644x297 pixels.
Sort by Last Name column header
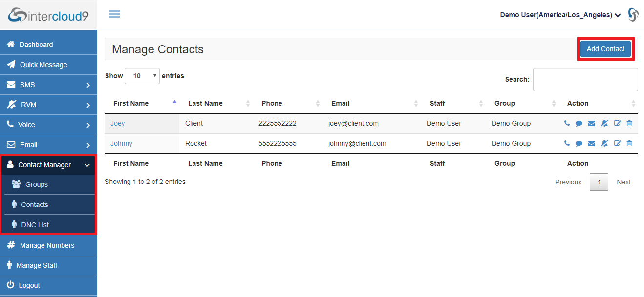pyautogui.click(x=216, y=103)
